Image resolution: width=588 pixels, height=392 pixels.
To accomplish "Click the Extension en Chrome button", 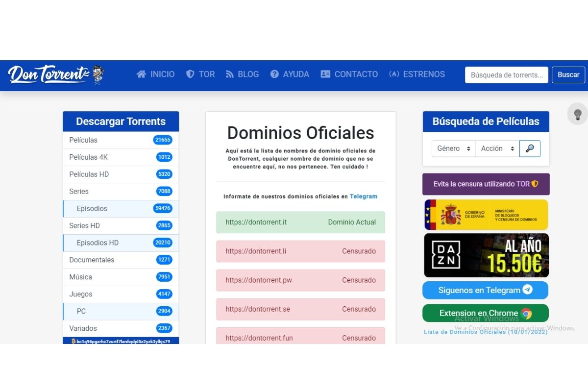I will click(x=486, y=314).
